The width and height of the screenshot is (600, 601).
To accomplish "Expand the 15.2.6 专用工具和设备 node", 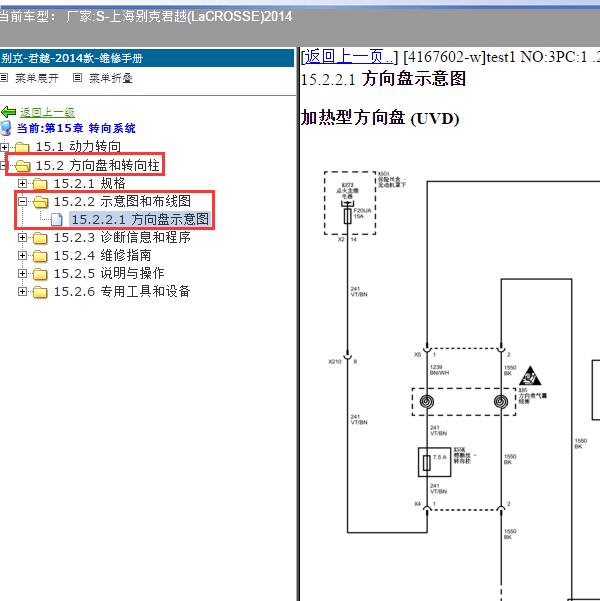I will tap(22, 292).
